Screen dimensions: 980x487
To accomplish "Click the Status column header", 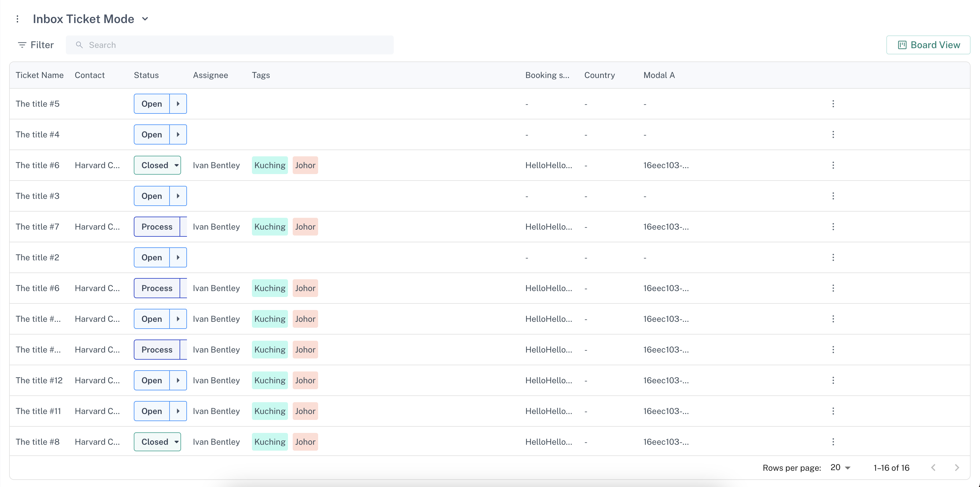I will coord(146,75).
